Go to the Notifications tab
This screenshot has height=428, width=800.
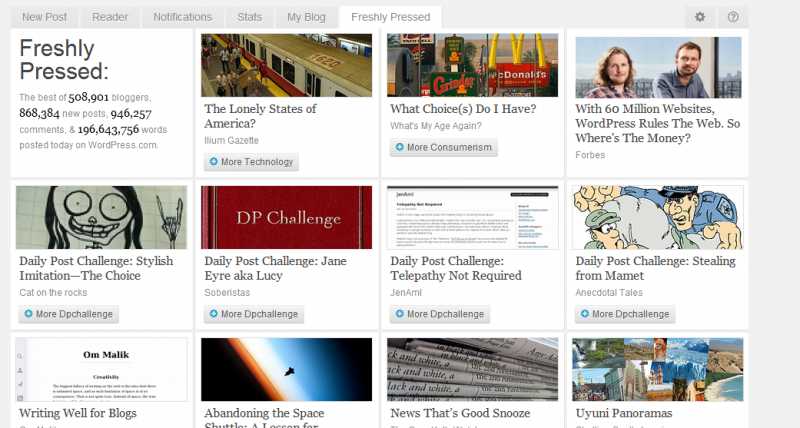182,17
